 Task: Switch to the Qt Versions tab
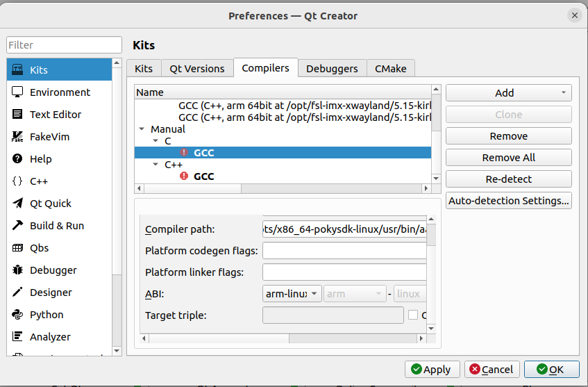197,69
